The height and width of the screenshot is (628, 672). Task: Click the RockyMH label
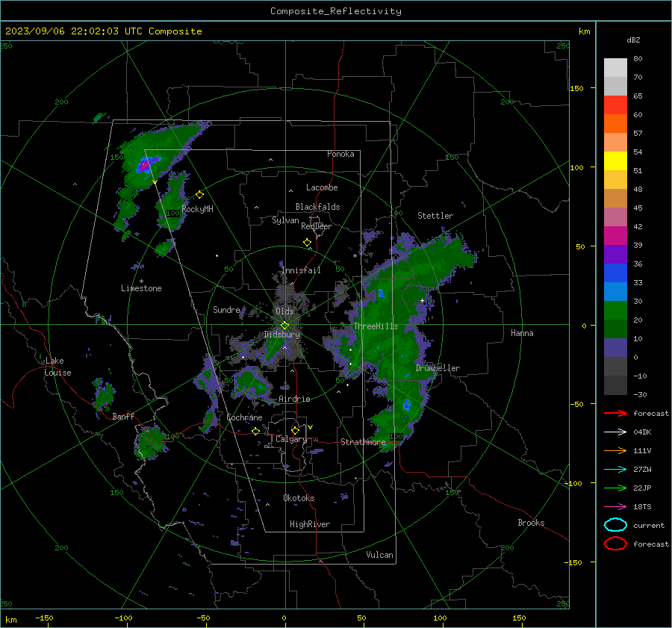[198, 209]
